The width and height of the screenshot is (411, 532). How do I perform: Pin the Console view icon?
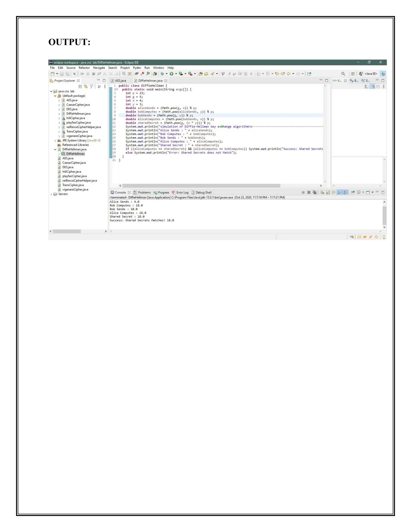coord(353,193)
